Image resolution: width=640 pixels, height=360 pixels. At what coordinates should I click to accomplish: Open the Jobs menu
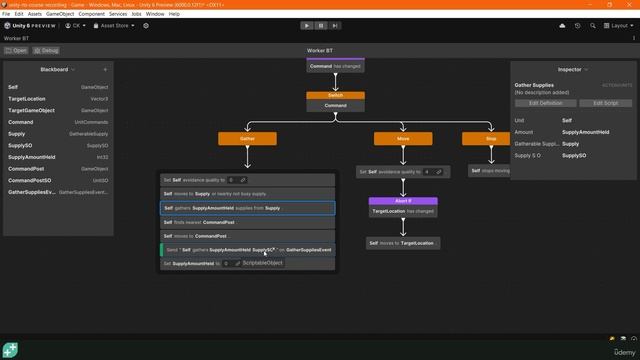click(136, 14)
